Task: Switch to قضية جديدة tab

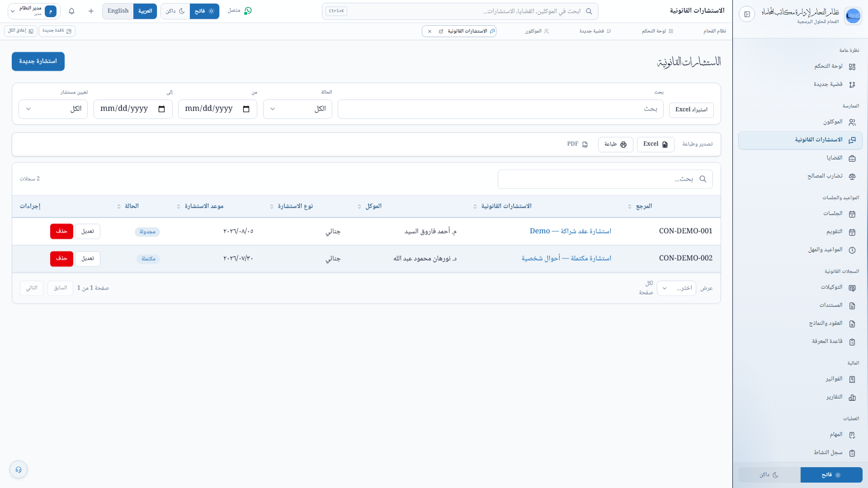Action: (x=595, y=31)
